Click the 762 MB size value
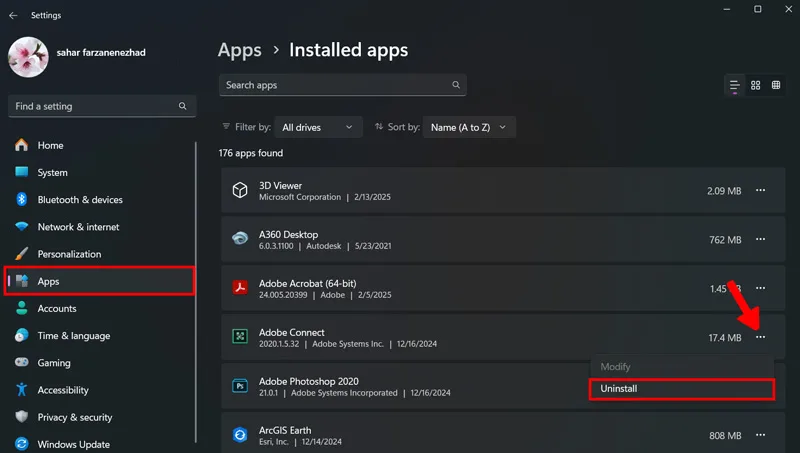This screenshot has height=453, width=800. pos(725,240)
